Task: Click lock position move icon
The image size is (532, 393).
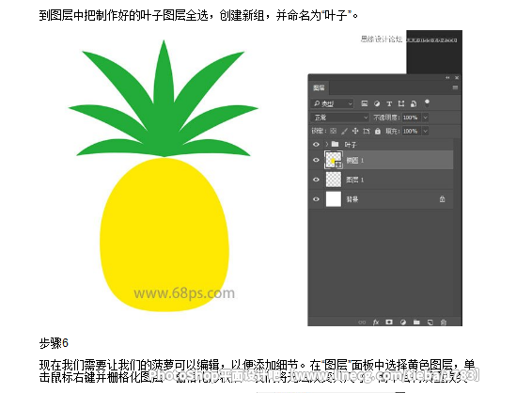Action: click(x=355, y=131)
